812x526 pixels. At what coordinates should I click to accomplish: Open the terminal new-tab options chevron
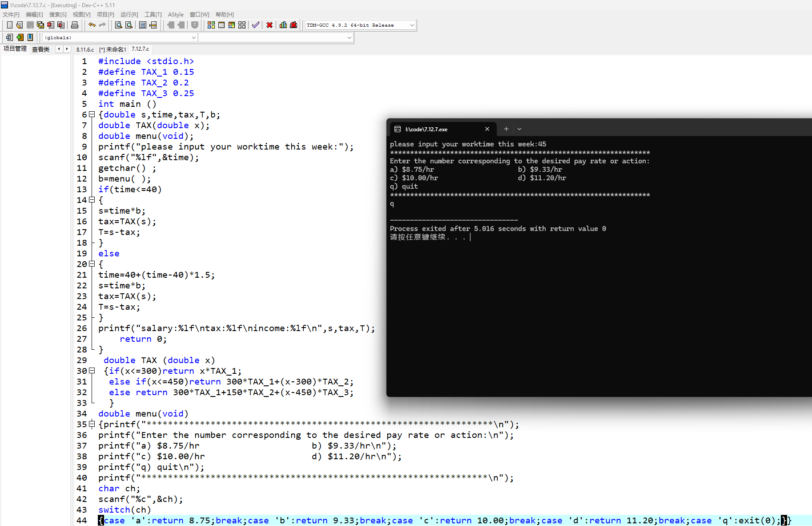[519, 129]
